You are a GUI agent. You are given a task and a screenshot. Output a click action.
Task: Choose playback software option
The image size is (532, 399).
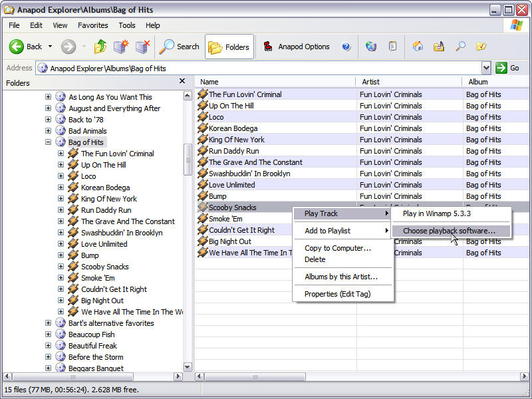(452, 231)
